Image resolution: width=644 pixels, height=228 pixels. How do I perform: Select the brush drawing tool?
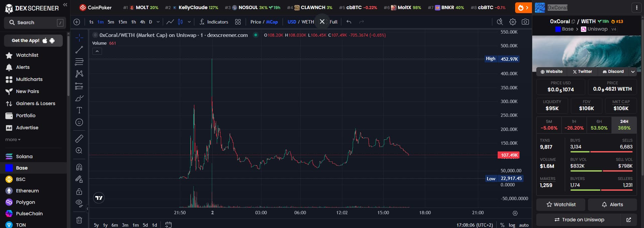coord(79,98)
